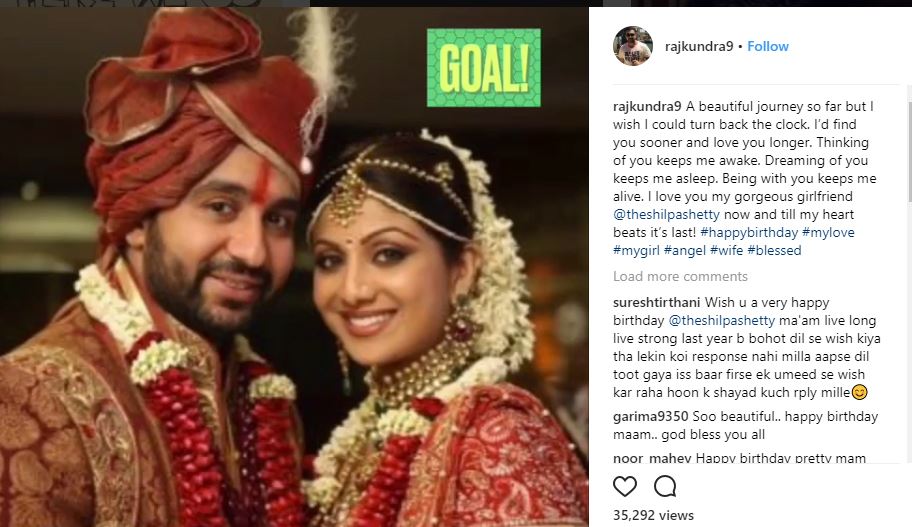Open @theshilpashetty mention in sureshtirthani's comment
912x527 pixels.
tap(722, 321)
